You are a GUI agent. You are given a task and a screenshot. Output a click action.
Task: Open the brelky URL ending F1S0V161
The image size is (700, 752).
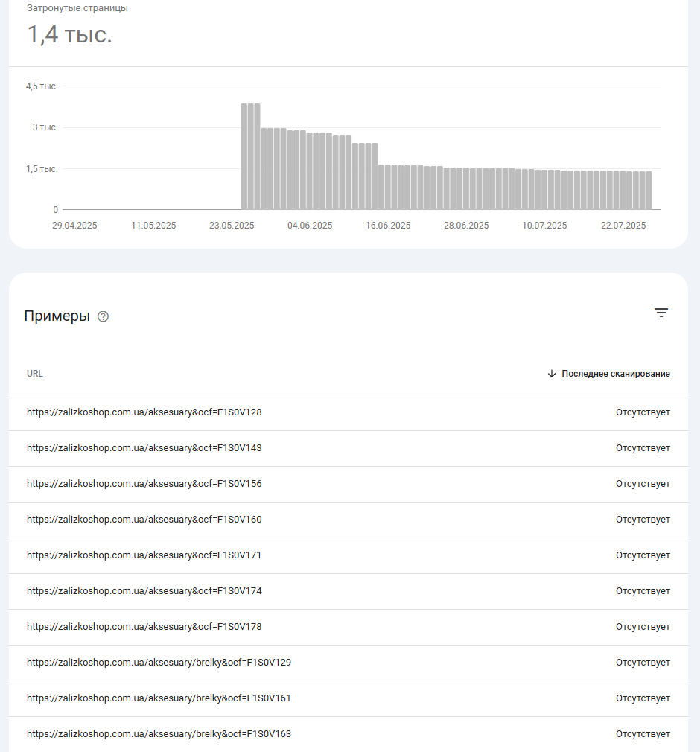pos(159,698)
